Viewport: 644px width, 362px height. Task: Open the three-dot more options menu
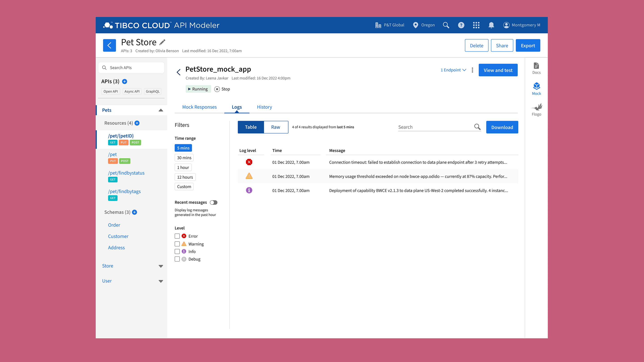(472, 70)
